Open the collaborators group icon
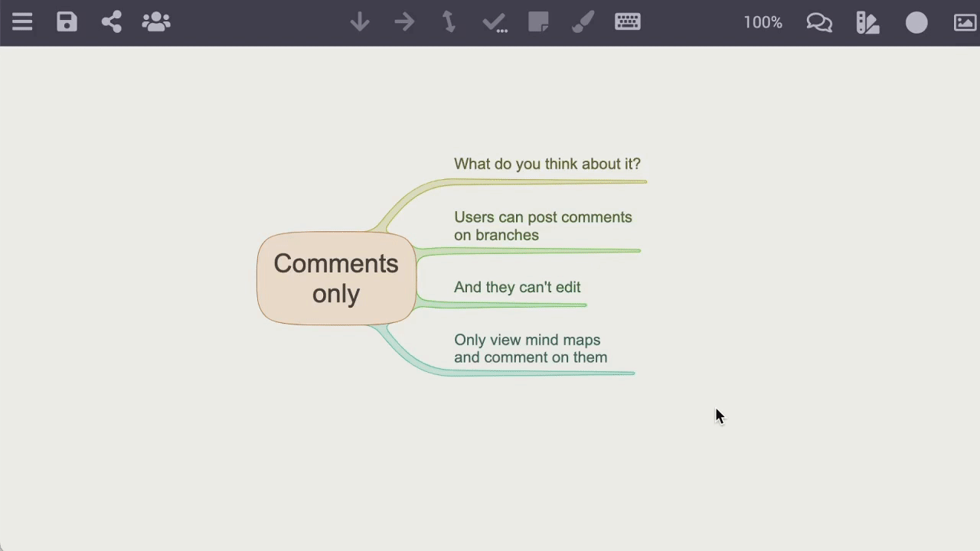The height and width of the screenshot is (551, 980). click(156, 22)
